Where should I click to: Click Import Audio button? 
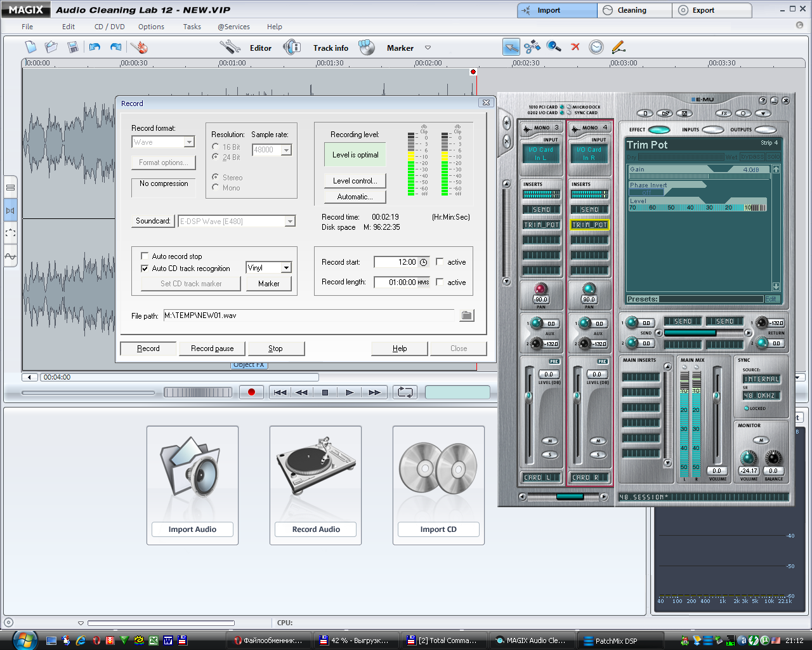pos(192,529)
